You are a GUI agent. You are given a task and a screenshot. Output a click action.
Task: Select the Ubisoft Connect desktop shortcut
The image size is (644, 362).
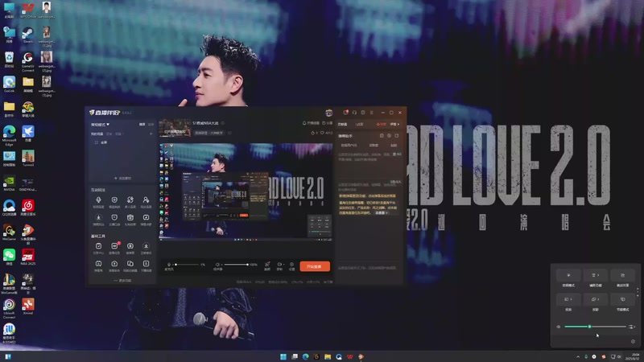9,309
